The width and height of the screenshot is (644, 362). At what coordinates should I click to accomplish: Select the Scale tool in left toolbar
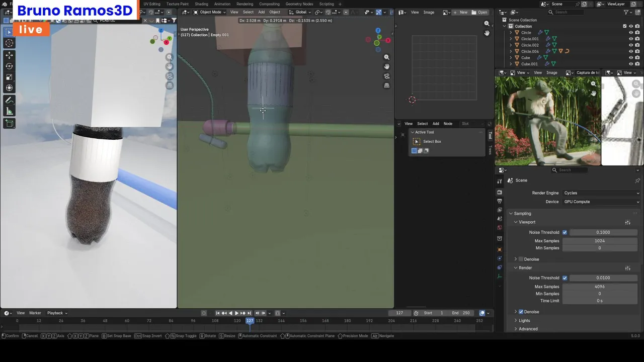coord(9,77)
